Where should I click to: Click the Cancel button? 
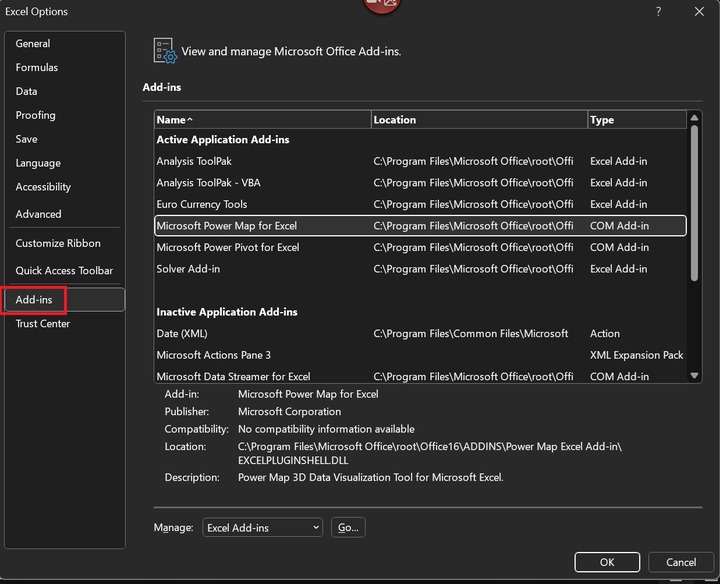tap(681, 562)
